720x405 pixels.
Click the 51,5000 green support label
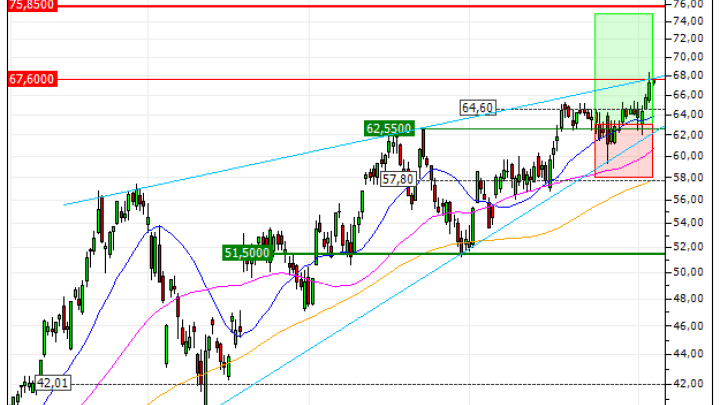[x=248, y=253]
